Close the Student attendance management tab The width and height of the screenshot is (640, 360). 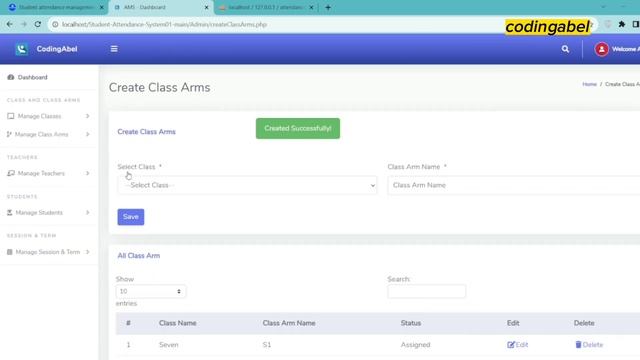[102, 7]
